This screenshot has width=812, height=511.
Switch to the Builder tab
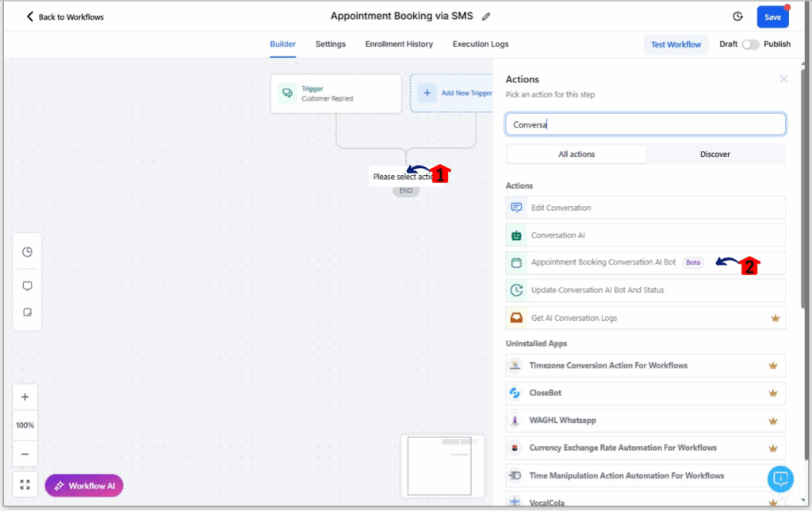click(x=283, y=44)
